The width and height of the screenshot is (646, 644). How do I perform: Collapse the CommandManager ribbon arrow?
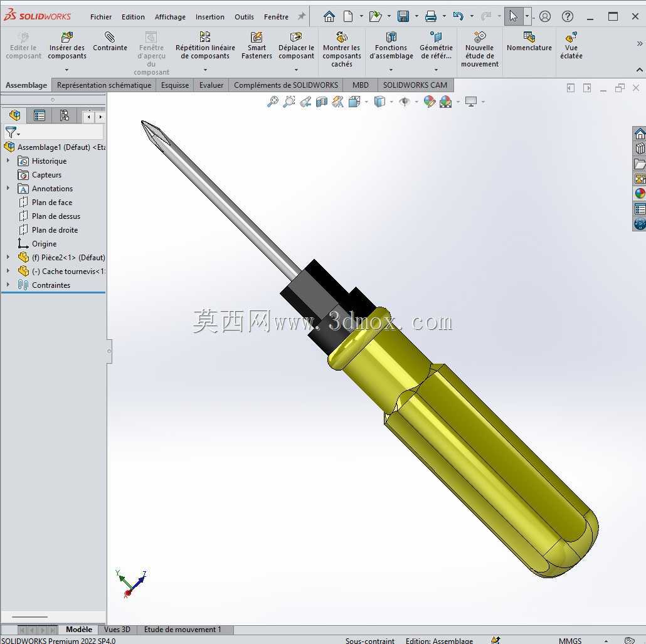click(x=639, y=70)
